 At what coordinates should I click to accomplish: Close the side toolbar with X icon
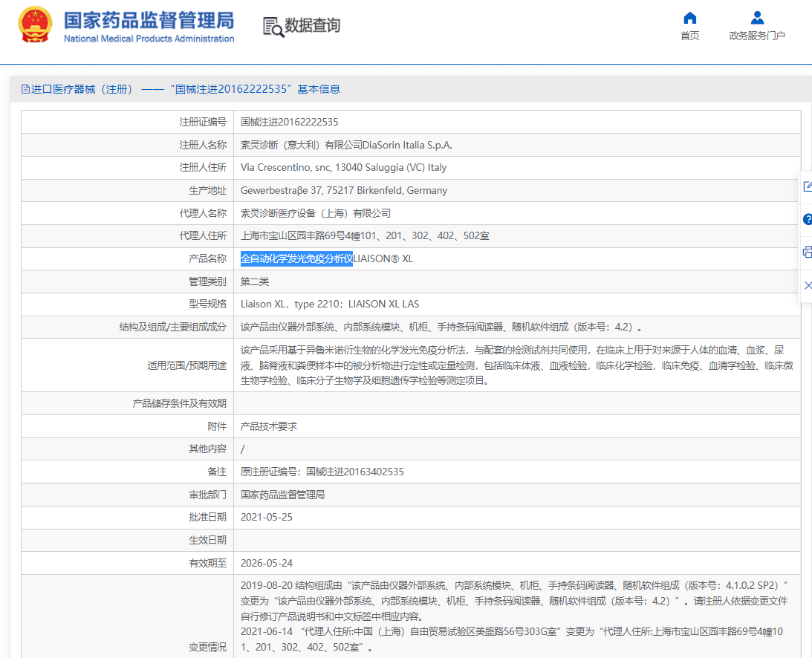(808, 285)
